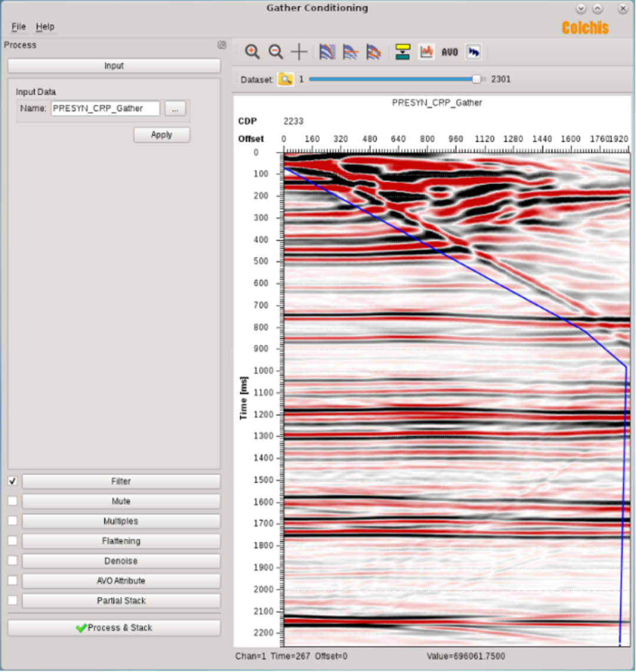The width and height of the screenshot is (636, 672).
Task: Collapse the Input section
Action: [x=114, y=66]
